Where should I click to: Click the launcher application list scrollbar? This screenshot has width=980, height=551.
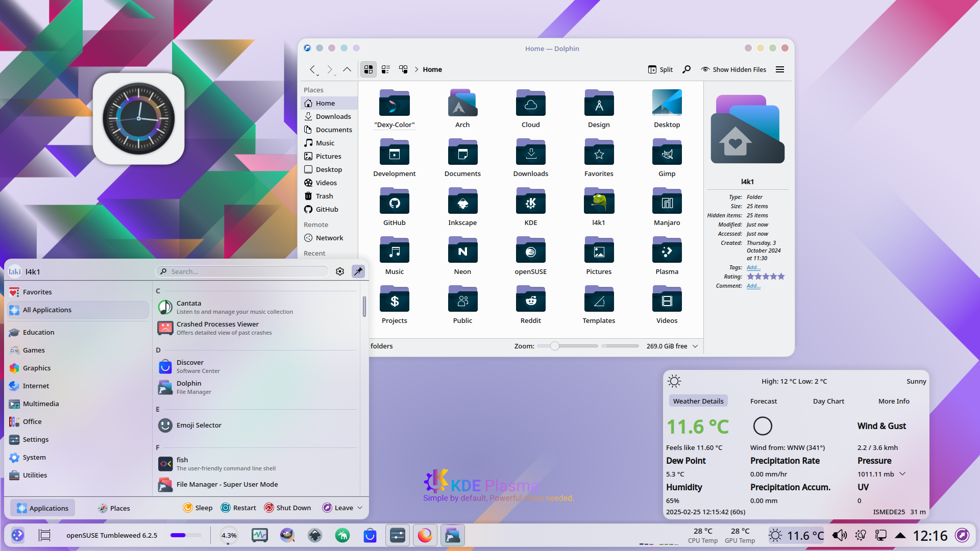pos(364,307)
